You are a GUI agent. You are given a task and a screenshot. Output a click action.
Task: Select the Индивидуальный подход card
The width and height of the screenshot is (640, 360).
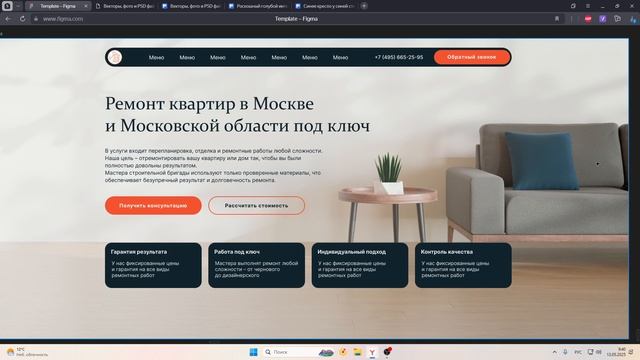pos(360,265)
